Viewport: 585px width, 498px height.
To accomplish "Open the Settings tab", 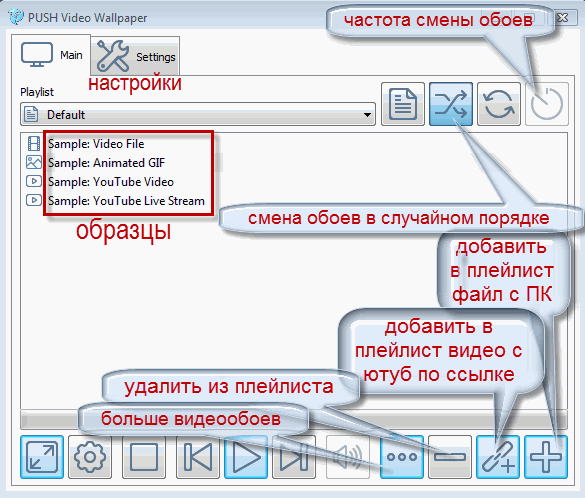I will point(135,56).
